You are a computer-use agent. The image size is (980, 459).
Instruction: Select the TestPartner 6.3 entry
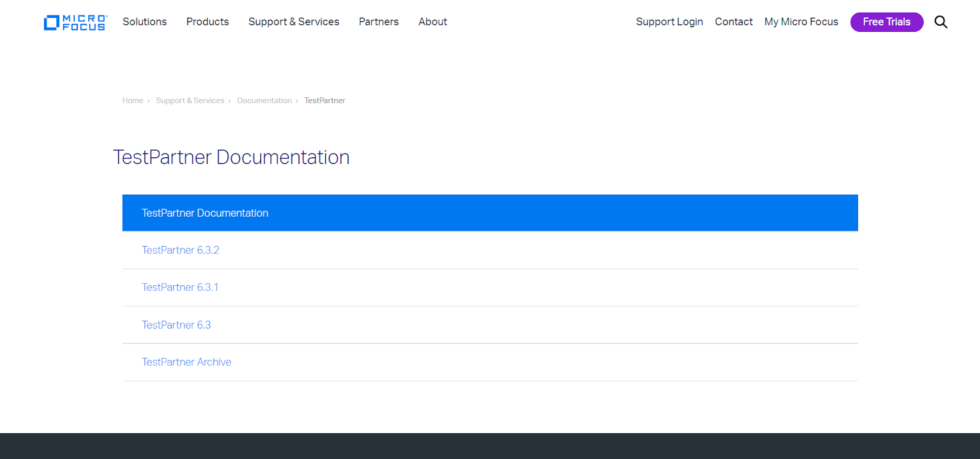(x=176, y=325)
